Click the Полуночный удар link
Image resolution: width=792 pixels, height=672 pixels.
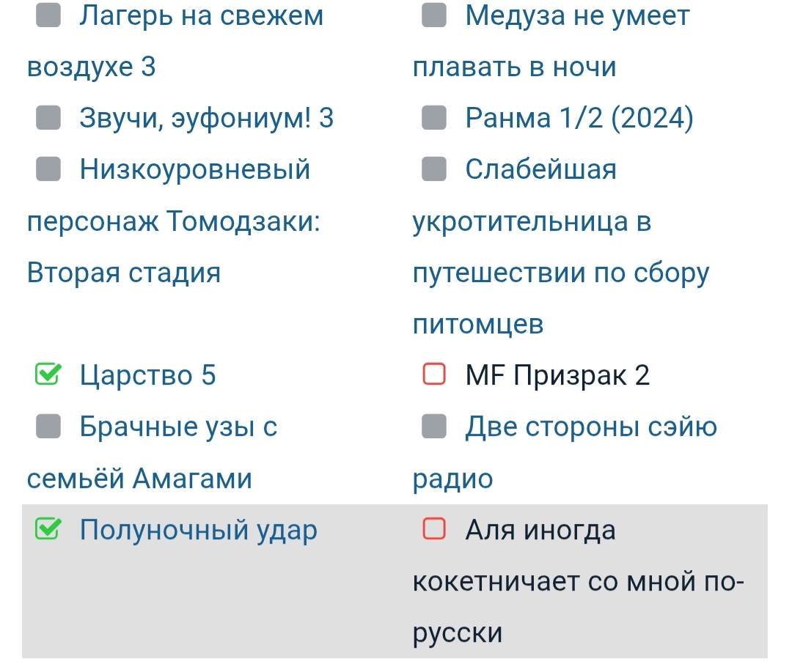(x=198, y=530)
